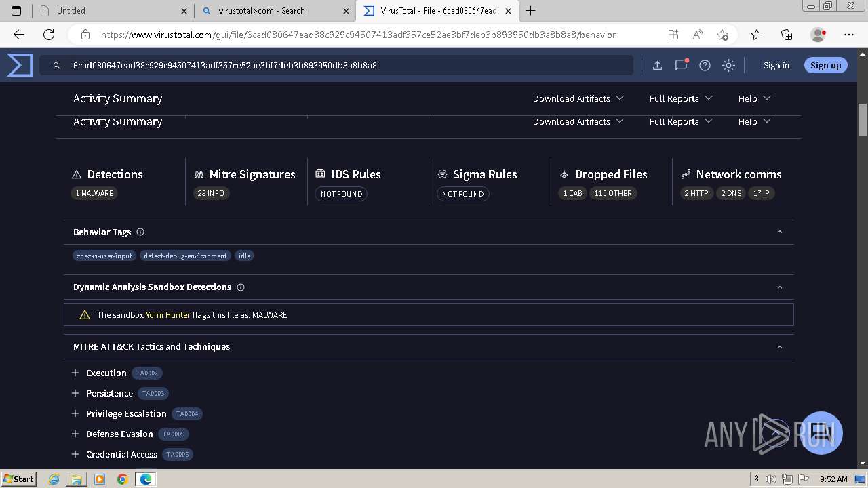Click the Edge taskbar icon

point(145,479)
